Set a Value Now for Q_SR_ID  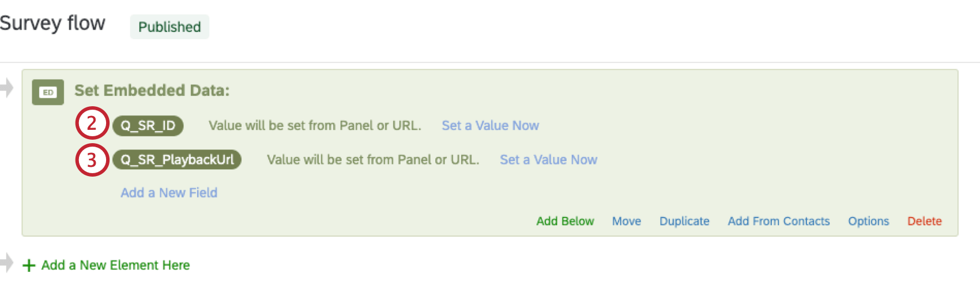click(x=490, y=126)
